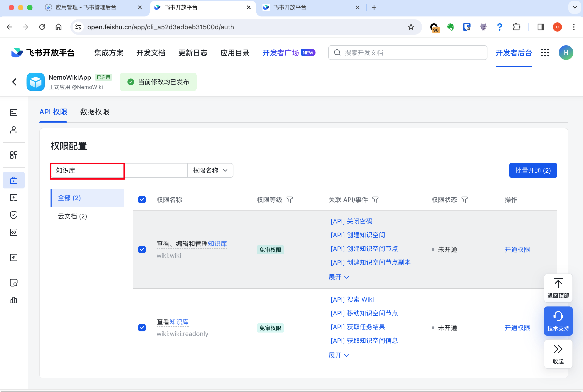Open the 开发文档 nav menu
Viewport: 583px width, 392px height.
(x=151, y=53)
